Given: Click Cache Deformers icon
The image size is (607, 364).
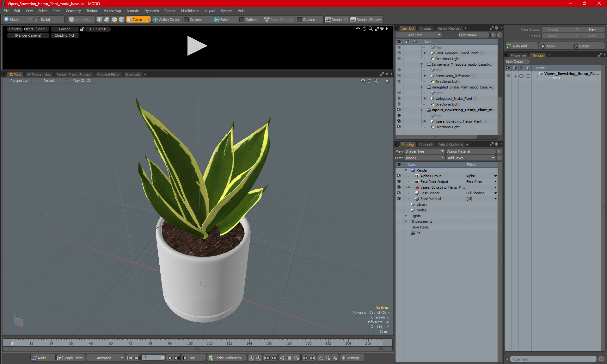Looking at the screenshot, I should pyautogui.click(x=211, y=358).
